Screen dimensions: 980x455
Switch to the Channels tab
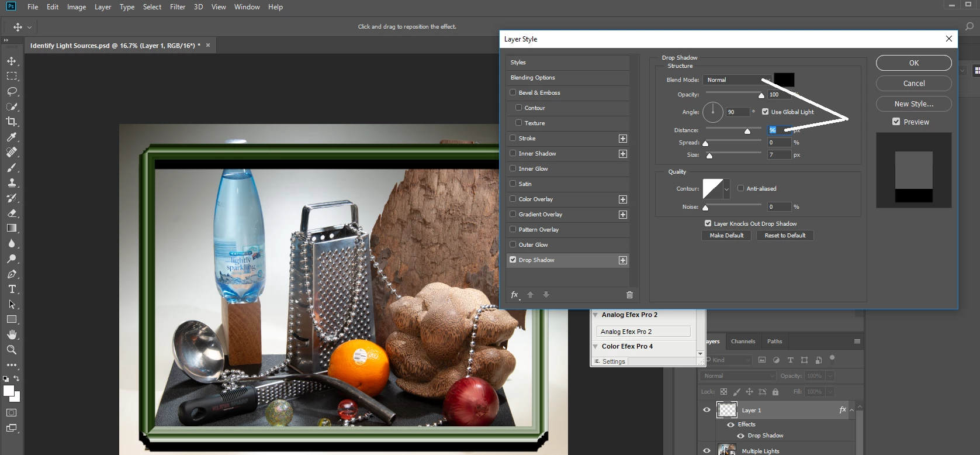click(x=743, y=341)
